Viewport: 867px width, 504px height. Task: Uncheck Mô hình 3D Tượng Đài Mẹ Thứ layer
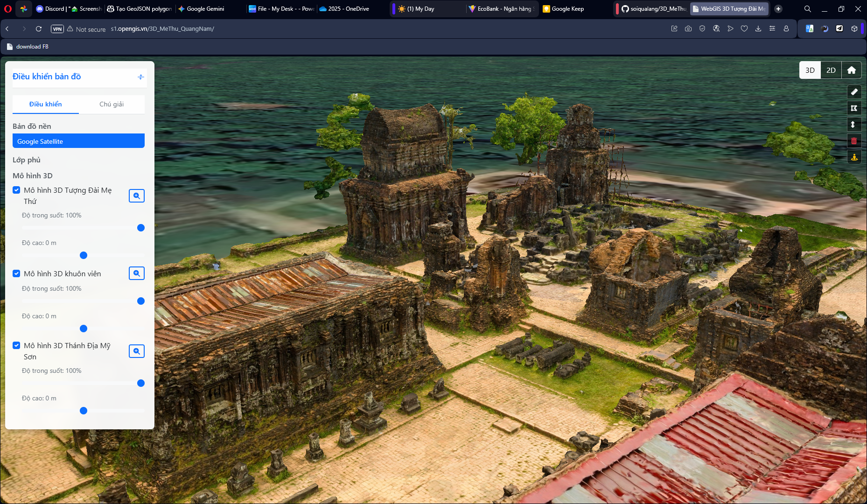(16, 190)
